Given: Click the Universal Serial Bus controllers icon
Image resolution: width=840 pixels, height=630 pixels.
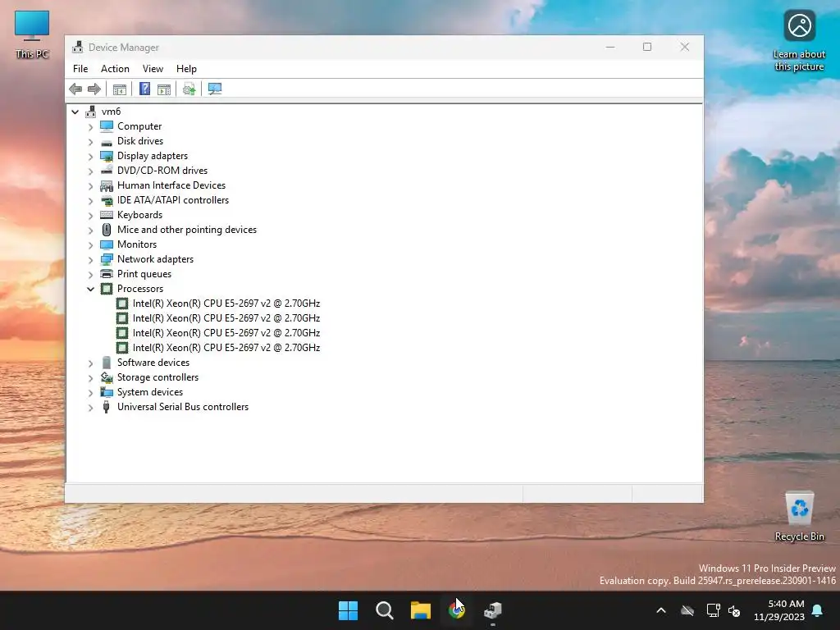Looking at the screenshot, I should 107,407.
